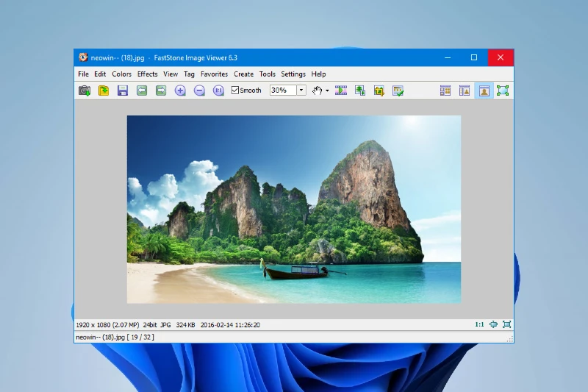This screenshot has height=392, width=588.
Task: Open the View menu
Action: coord(171,74)
